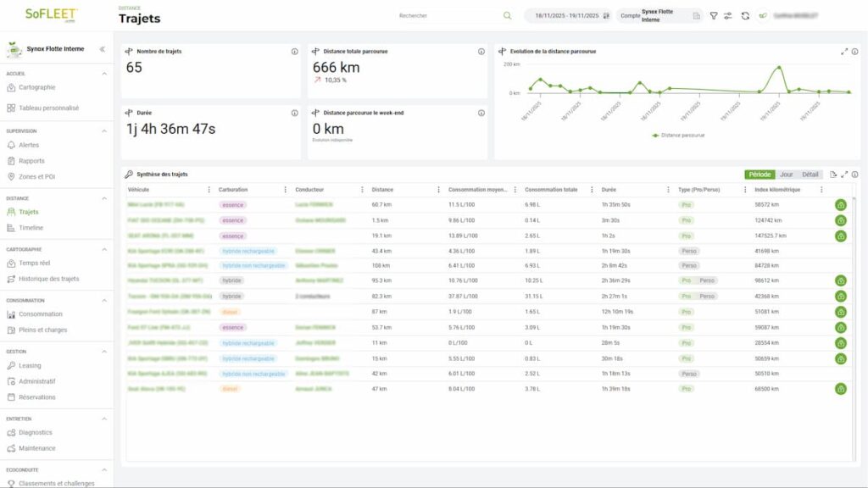The width and height of the screenshot is (868, 488).
Task: Collapse the SUPERVISION sidebar section
Action: click(104, 131)
